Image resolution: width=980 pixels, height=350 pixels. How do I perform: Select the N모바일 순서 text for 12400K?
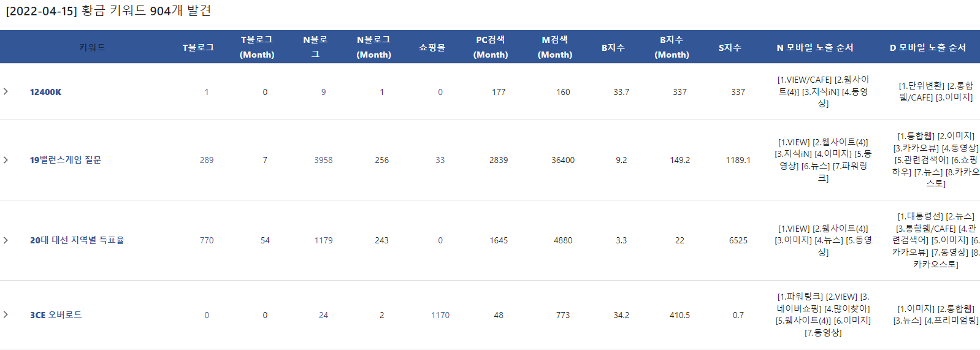[823, 91]
